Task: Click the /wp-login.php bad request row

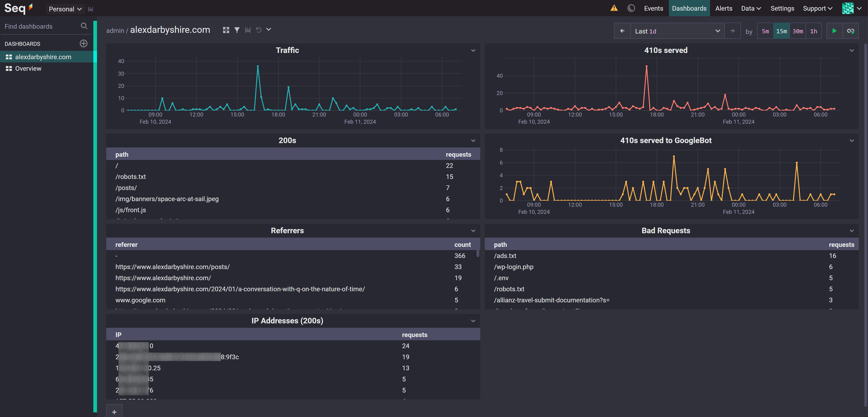Action: point(671,267)
